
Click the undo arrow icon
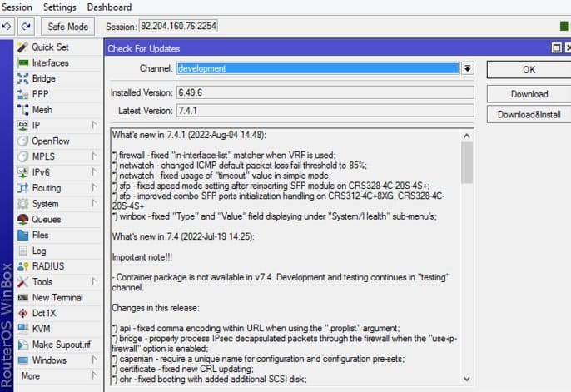[x=8, y=27]
